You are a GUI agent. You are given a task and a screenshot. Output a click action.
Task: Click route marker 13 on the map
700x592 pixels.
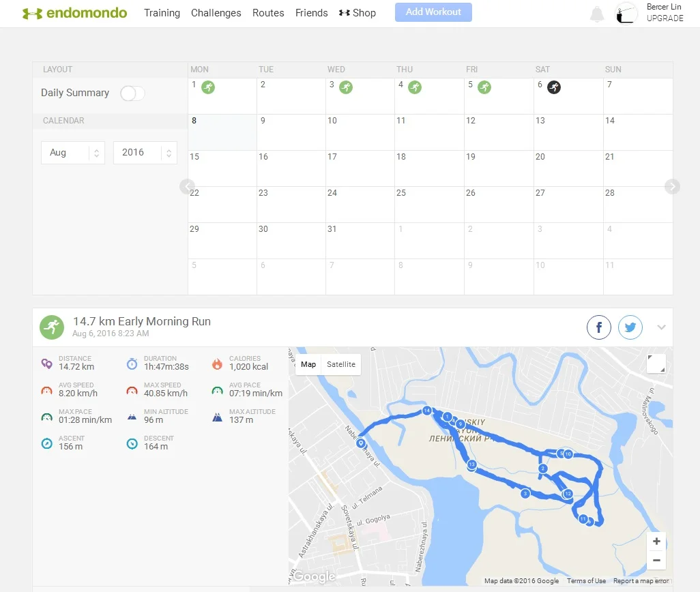[x=472, y=464]
